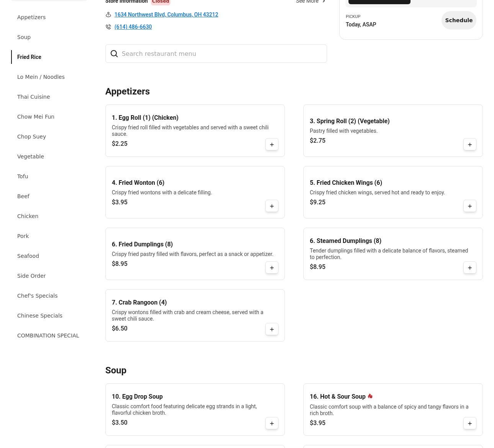Select the Fried Chicken Wings (6) title
The image size is (494, 448).
(x=346, y=183)
